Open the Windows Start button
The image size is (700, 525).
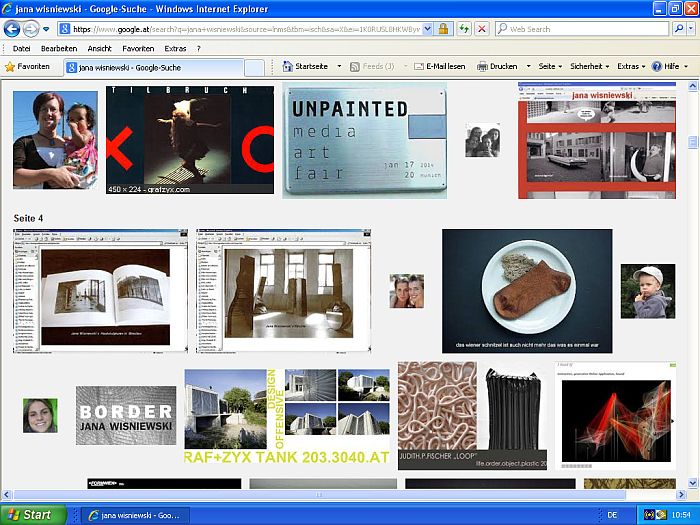tap(33, 515)
